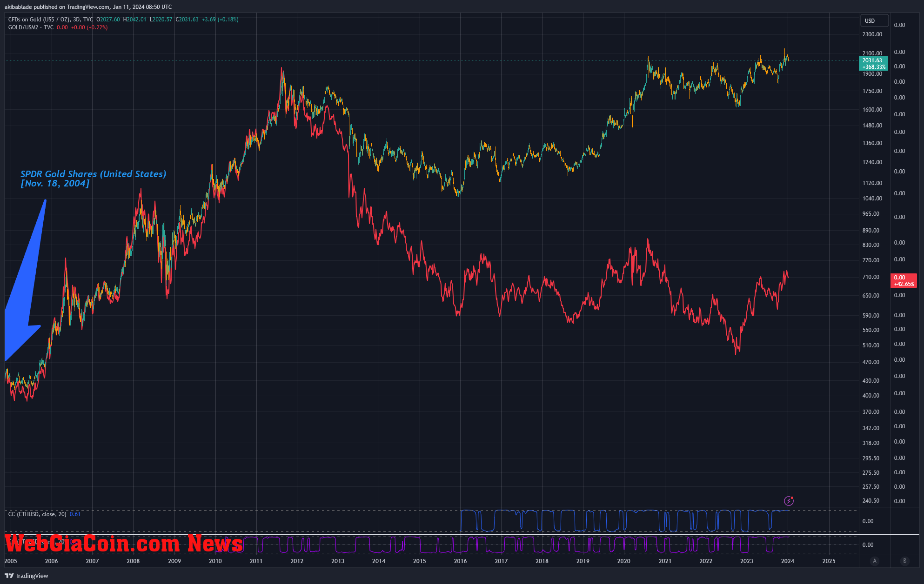Click the 2025 label on time axis
Viewport: 924px width, 584px height.
829,561
